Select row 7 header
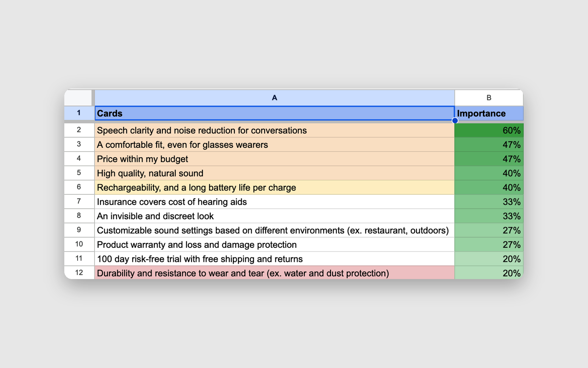This screenshot has width=588, height=368. pyautogui.click(x=79, y=202)
